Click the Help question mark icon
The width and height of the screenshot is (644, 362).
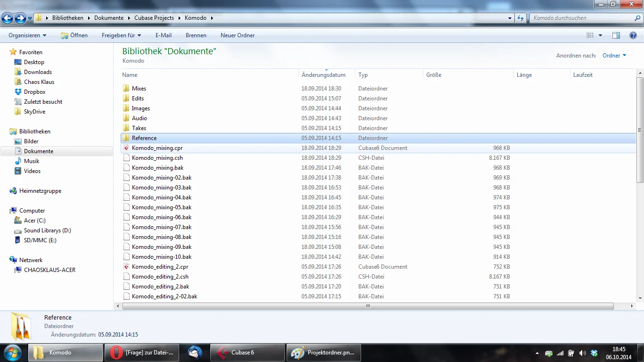tap(633, 35)
